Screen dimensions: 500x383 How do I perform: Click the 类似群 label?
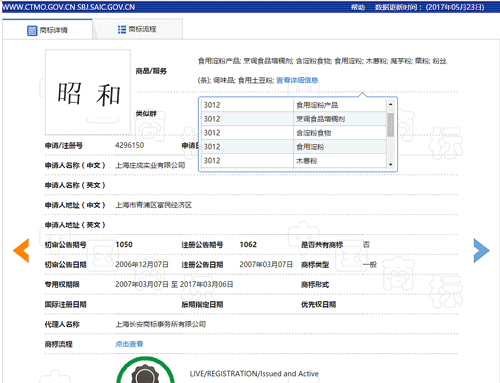tap(146, 114)
